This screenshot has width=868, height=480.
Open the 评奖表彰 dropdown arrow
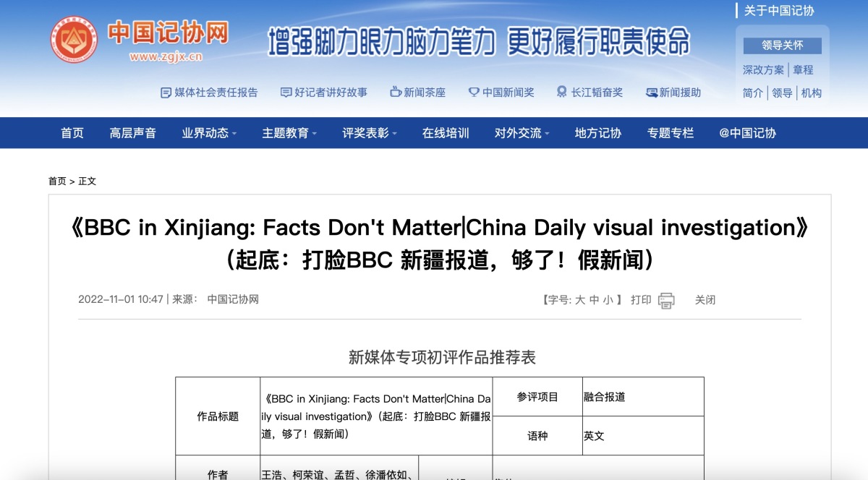[x=394, y=134]
